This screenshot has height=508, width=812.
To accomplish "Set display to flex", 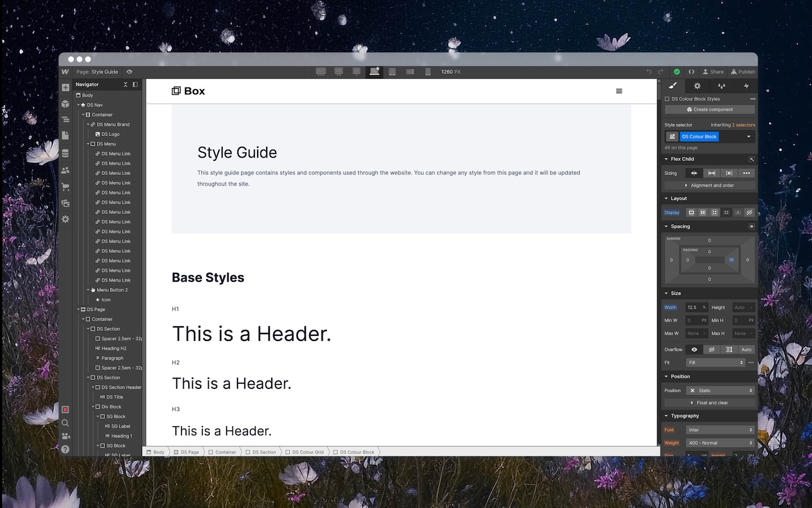I will point(703,213).
